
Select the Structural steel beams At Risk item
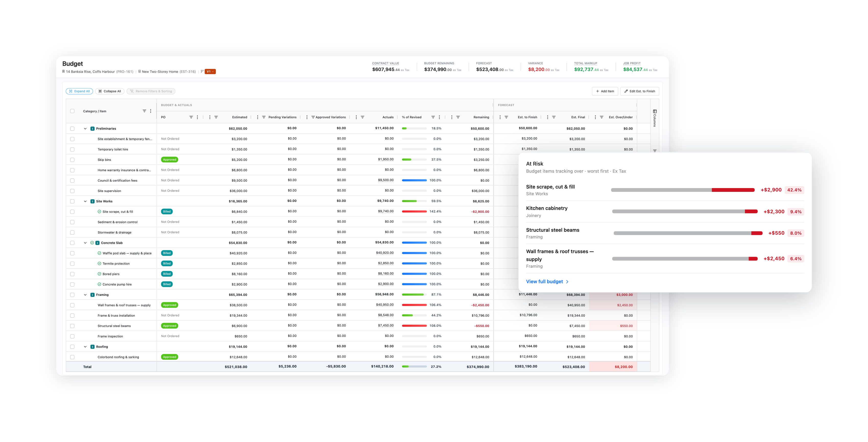665,233
